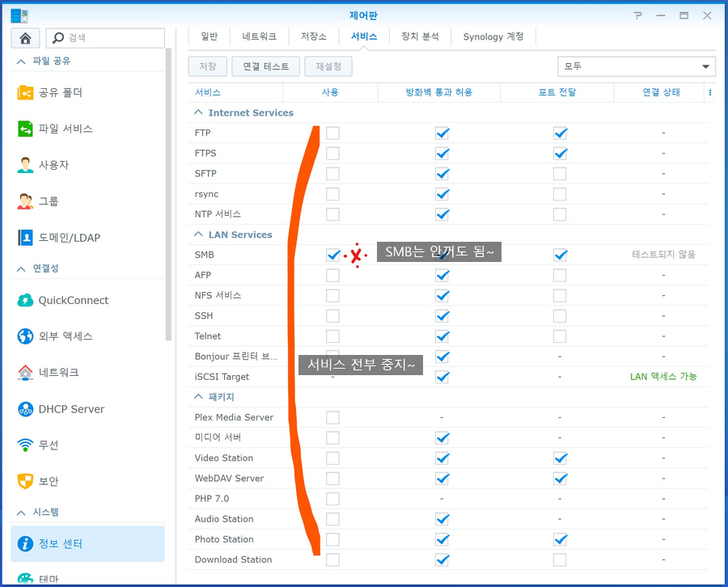Open the Info Center (정보 센터) icon
Image resolution: width=728 pixels, height=587 pixels.
click(25, 543)
